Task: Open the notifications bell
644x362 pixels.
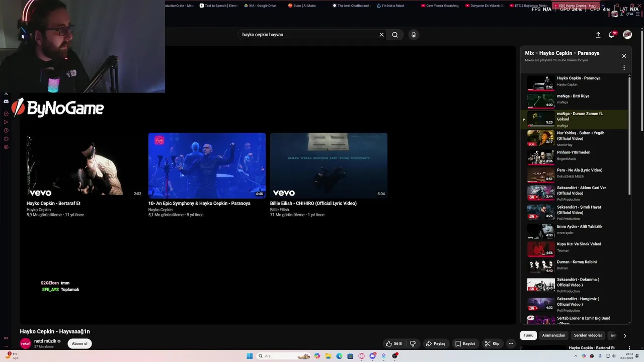Action: point(612,35)
